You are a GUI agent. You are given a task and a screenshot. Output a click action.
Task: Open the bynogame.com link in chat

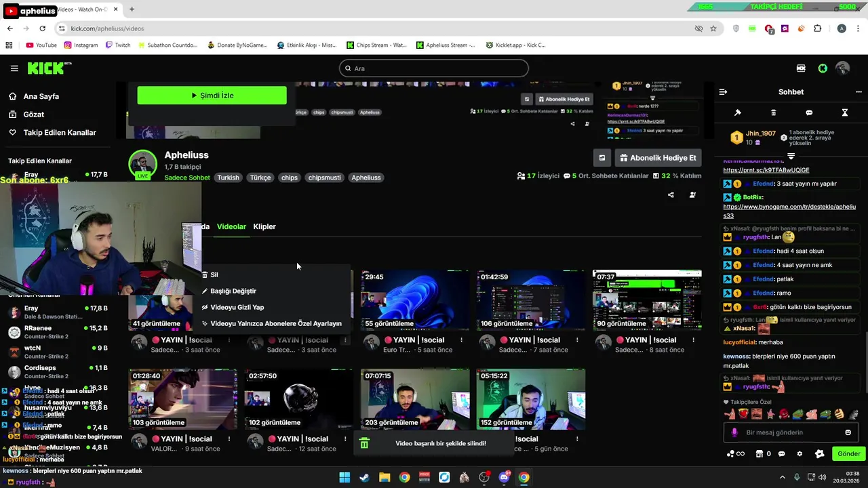click(x=789, y=211)
